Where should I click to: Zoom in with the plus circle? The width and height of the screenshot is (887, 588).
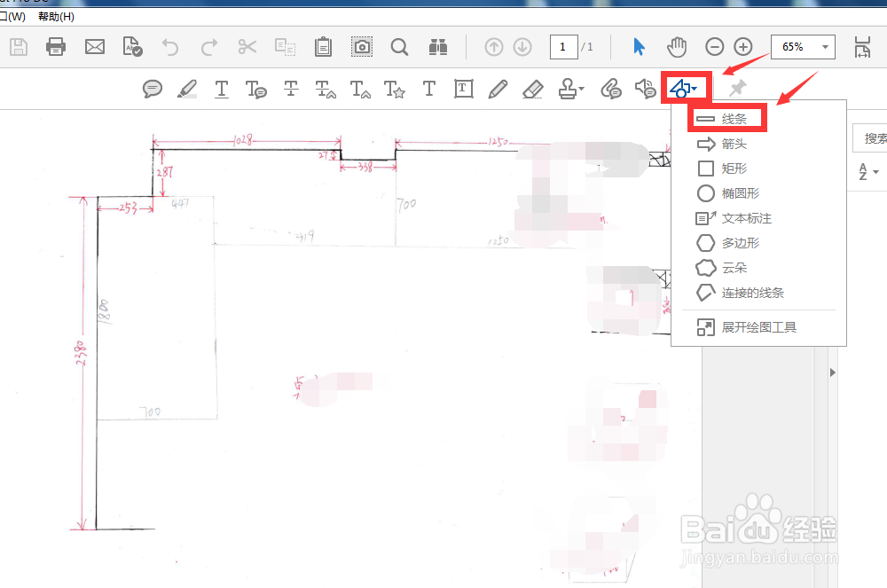[x=742, y=47]
